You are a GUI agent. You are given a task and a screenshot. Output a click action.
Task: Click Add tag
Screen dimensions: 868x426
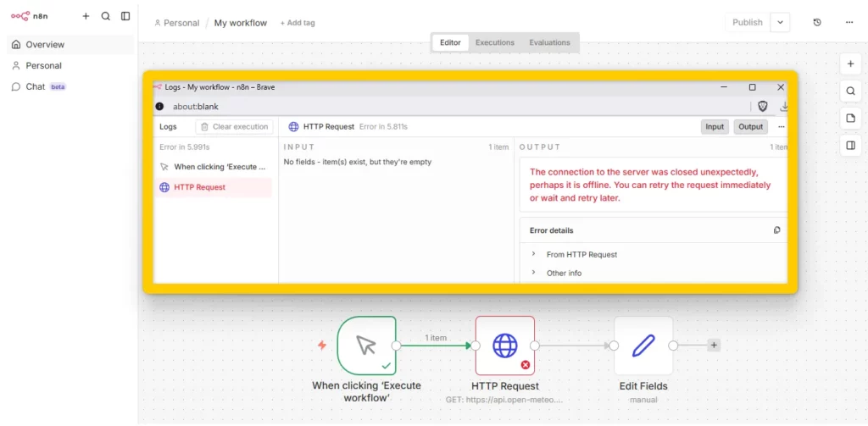298,23
